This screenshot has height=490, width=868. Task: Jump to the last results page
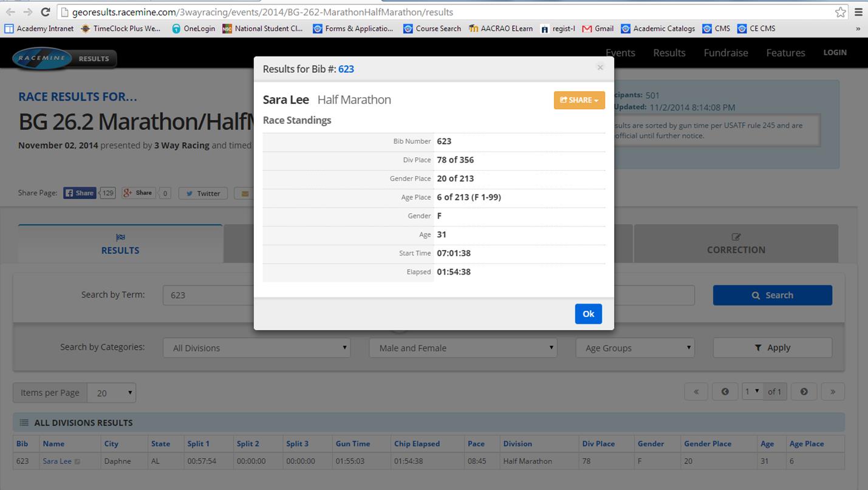point(833,392)
